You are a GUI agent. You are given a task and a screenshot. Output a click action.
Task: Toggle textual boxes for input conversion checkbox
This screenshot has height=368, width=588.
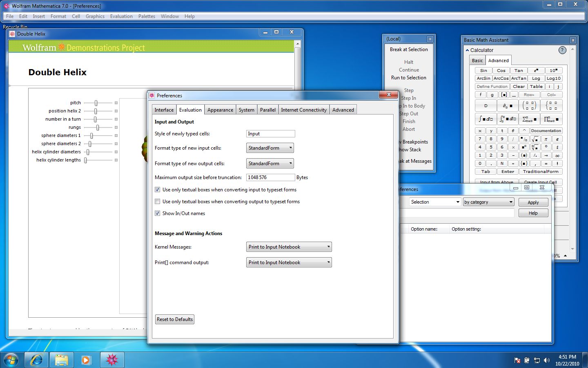(157, 190)
